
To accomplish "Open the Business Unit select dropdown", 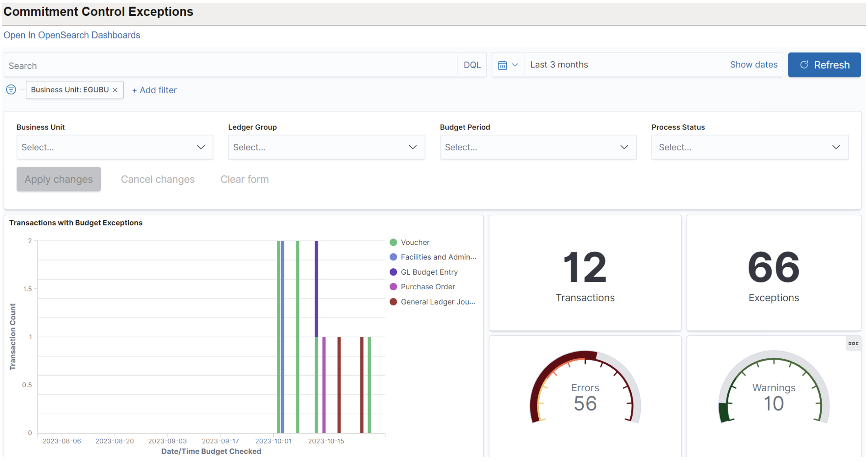I will pyautogui.click(x=115, y=147).
